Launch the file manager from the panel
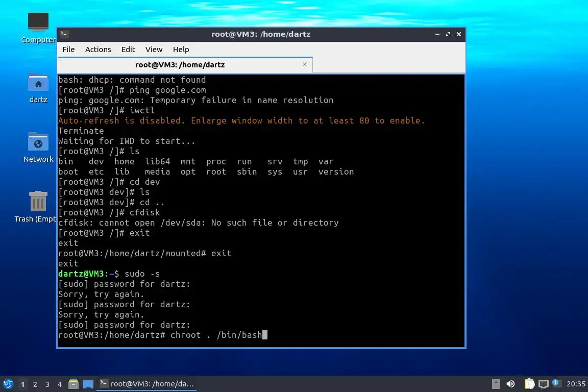Viewport: 588px width, 392px height. point(73,384)
